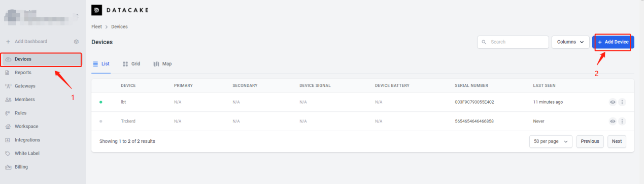Open the lbt device row name

click(x=123, y=102)
